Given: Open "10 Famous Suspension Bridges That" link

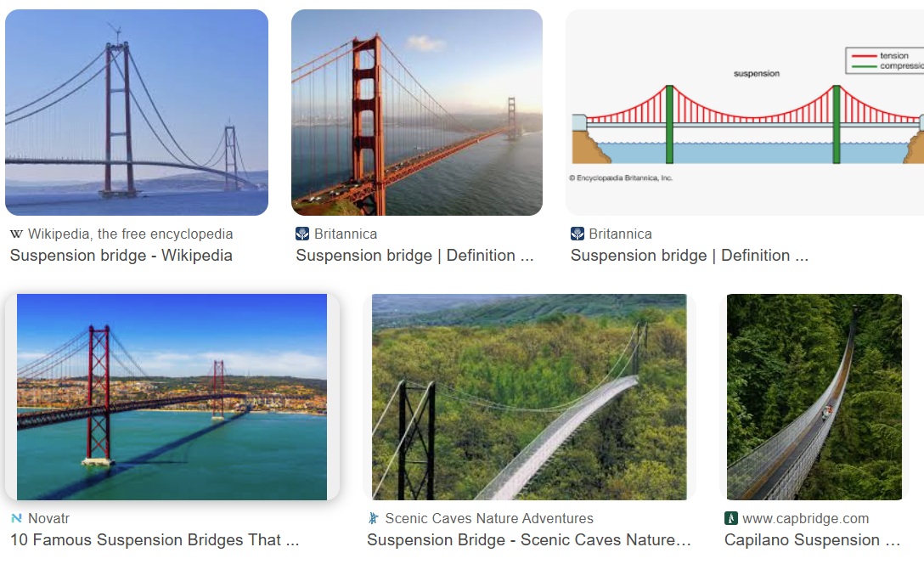Looking at the screenshot, I should pos(155,540).
